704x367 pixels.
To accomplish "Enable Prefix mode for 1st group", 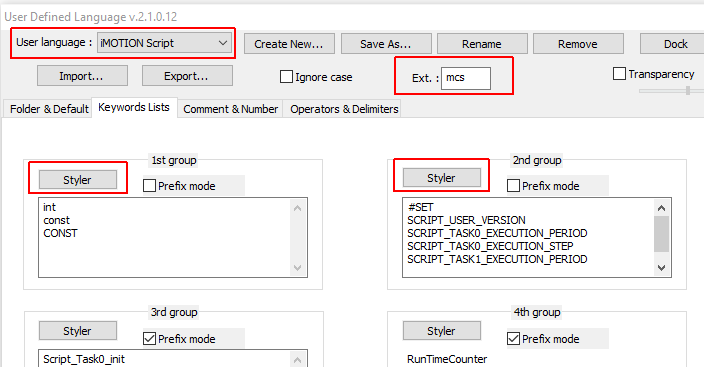I will (150, 186).
